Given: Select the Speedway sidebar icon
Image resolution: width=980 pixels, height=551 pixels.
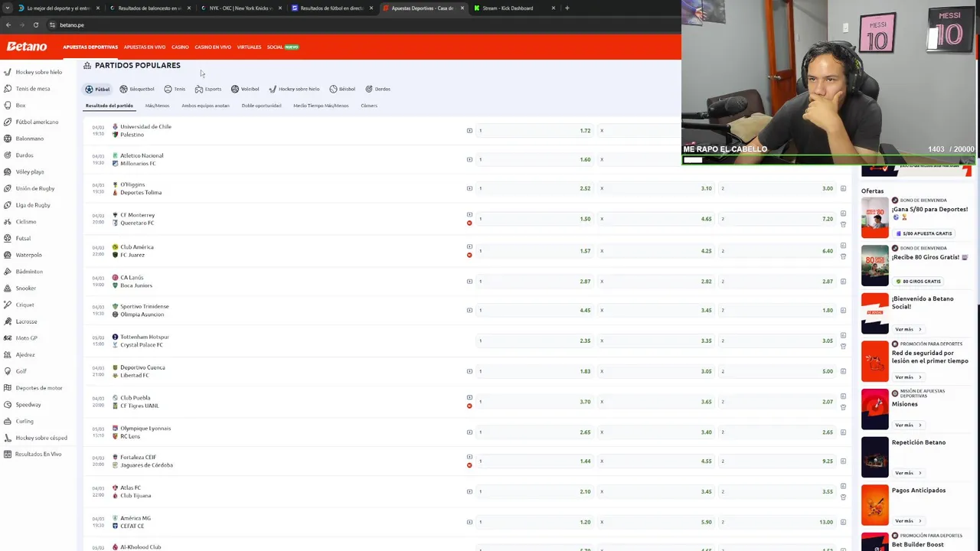Looking at the screenshot, I should pyautogui.click(x=8, y=405).
